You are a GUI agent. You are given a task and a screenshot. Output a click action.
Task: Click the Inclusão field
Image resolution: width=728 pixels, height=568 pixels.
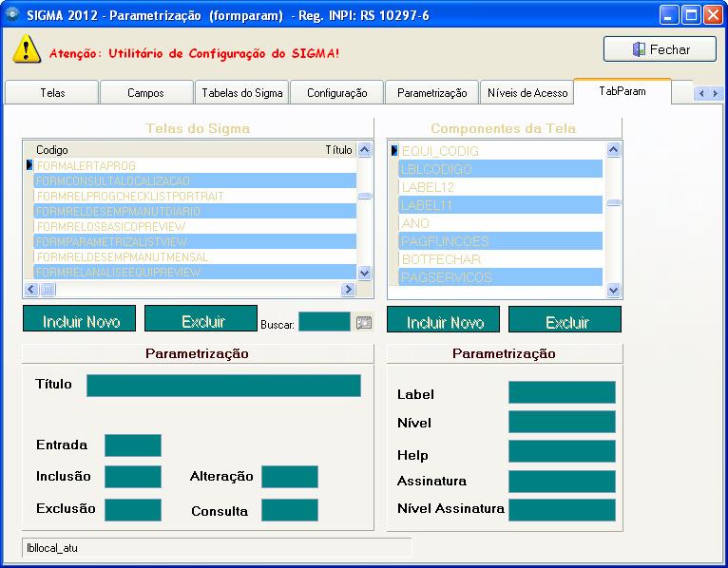[133, 477]
